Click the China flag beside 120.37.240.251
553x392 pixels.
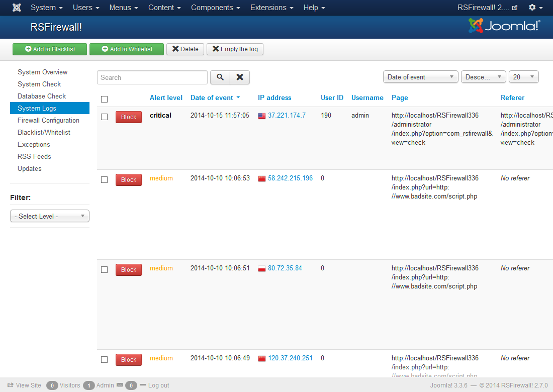point(262,358)
